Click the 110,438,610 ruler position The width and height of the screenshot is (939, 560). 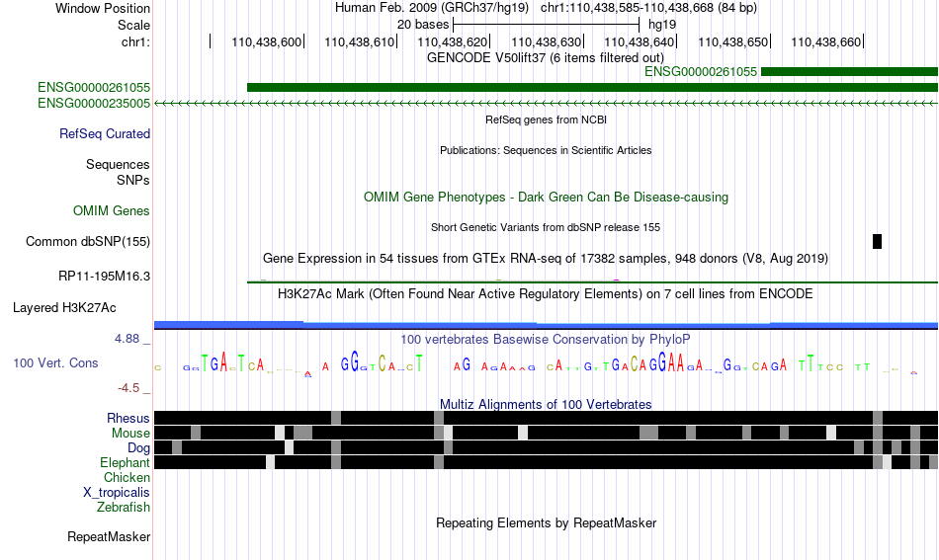pos(360,41)
